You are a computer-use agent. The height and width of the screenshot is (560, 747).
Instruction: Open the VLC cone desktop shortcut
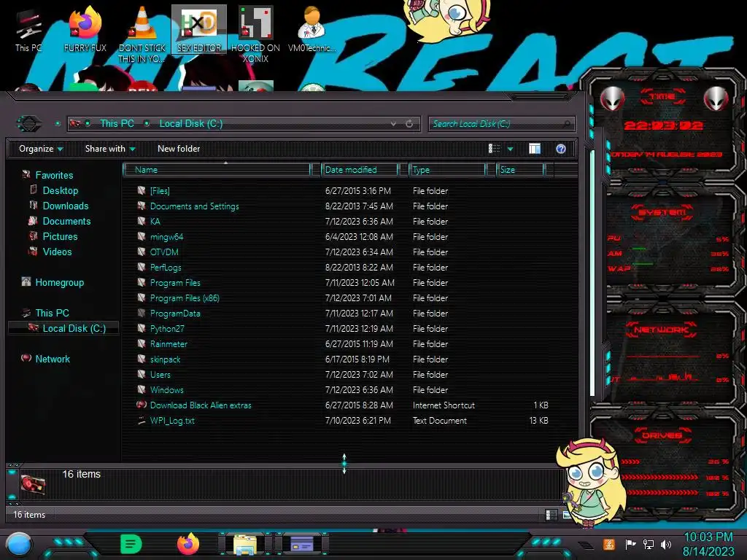tap(142, 34)
